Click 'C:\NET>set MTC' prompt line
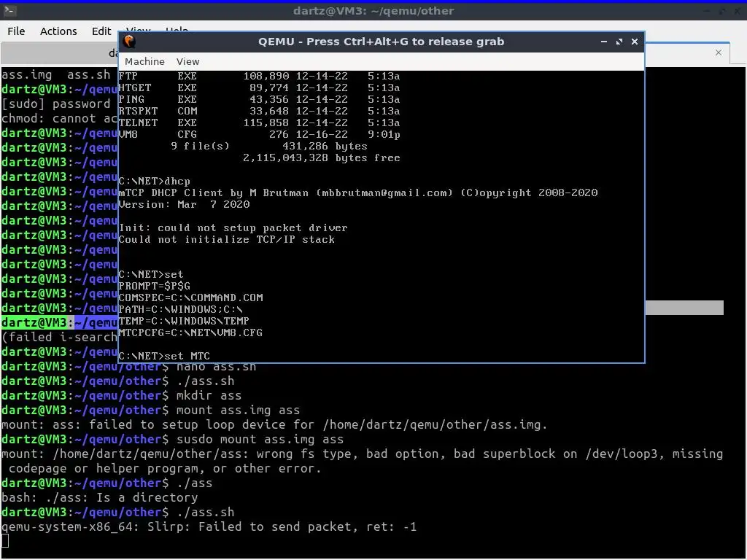The height and width of the screenshot is (560, 747). click(x=164, y=356)
